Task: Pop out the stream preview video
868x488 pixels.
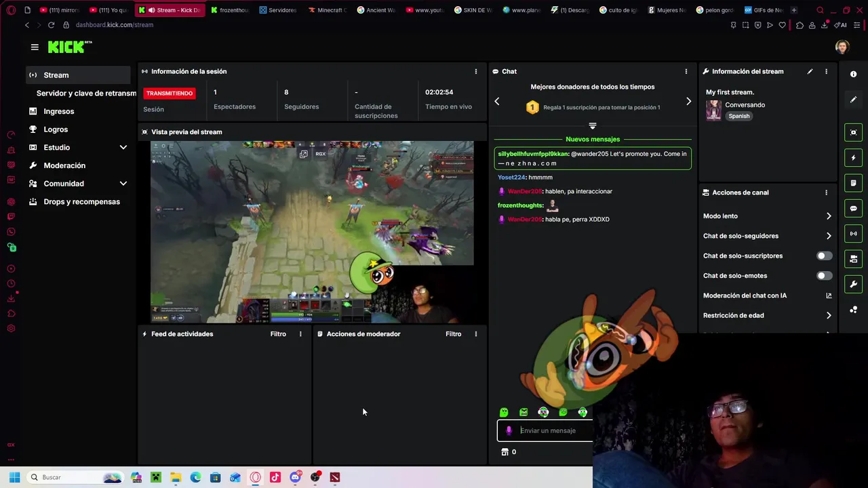Action: coord(304,154)
